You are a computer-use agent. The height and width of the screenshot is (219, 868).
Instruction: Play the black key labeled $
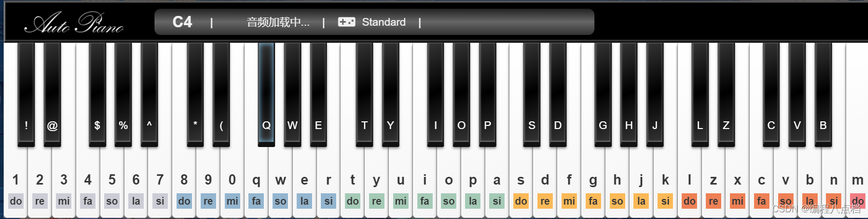[x=98, y=94]
